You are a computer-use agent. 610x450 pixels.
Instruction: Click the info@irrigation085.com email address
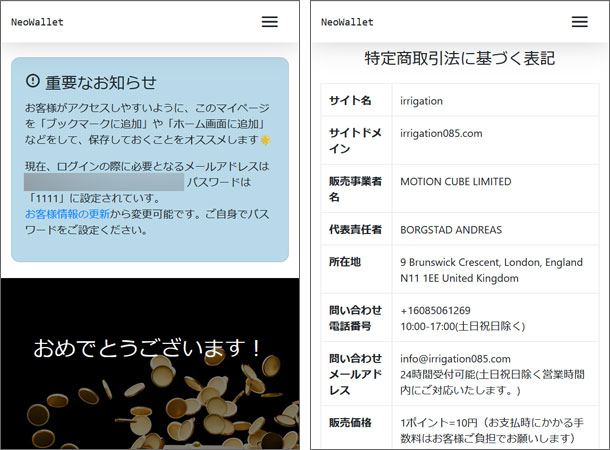[x=455, y=359]
